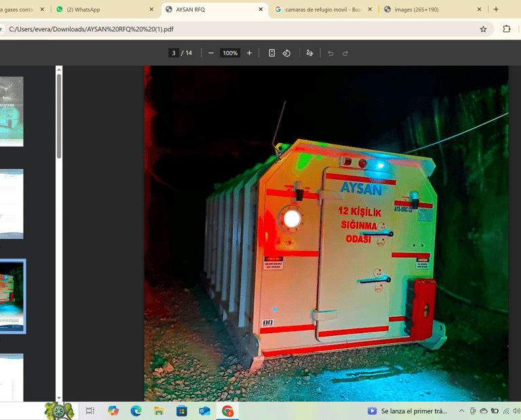The width and height of the screenshot is (521, 420).
Task: Close the camaras de refugio movil tab
Action: click(370, 9)
